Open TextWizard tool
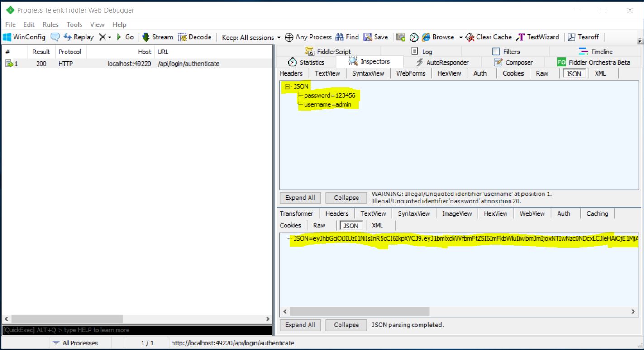Image resolution: width=644 pixels, height=350 pixels. point(538,37)
